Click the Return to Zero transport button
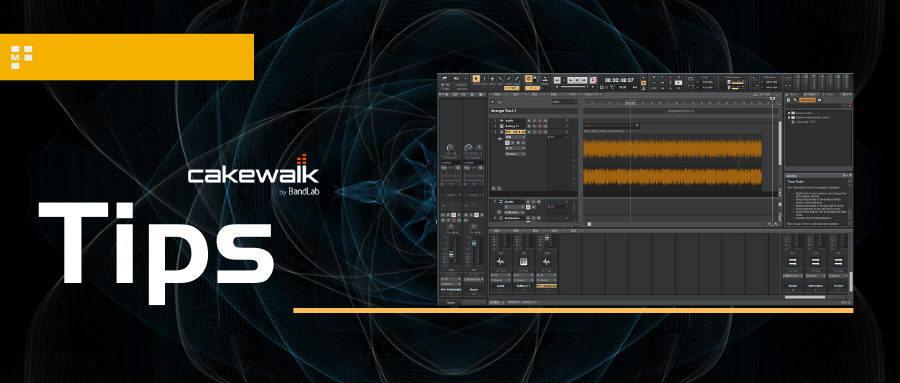 coord(557,80)
